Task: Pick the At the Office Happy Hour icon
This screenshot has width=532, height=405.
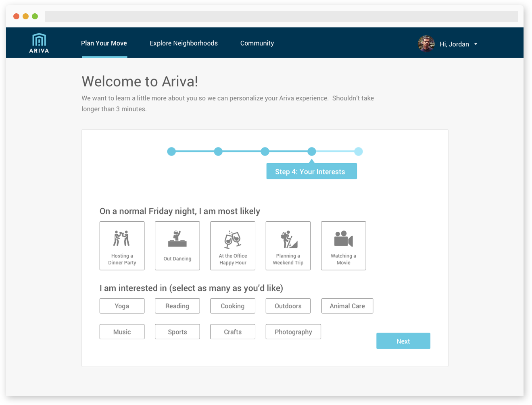Action: click(232, 240)
